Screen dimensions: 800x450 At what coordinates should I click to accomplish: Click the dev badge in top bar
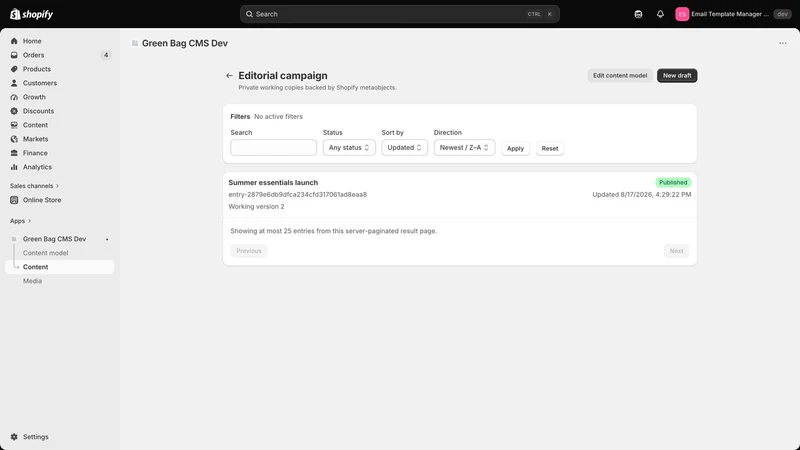[x=783, y=14]
